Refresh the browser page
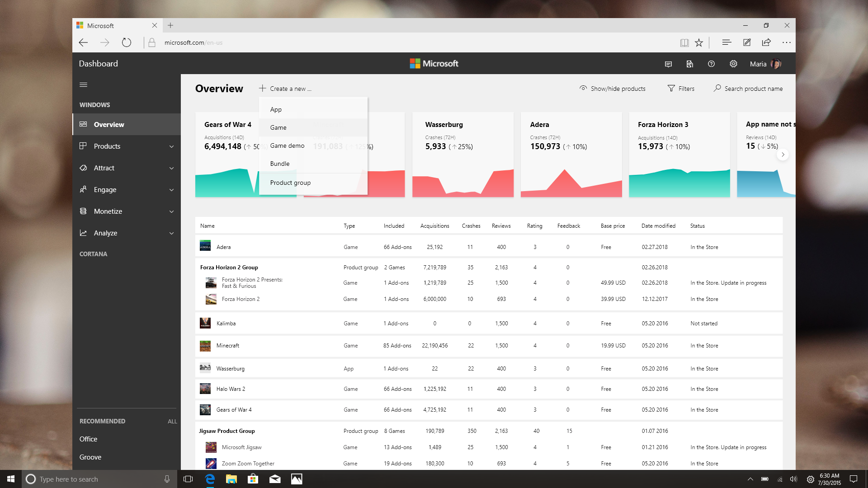The width and height of the screenshot is (868, 488). pos(127,42)
